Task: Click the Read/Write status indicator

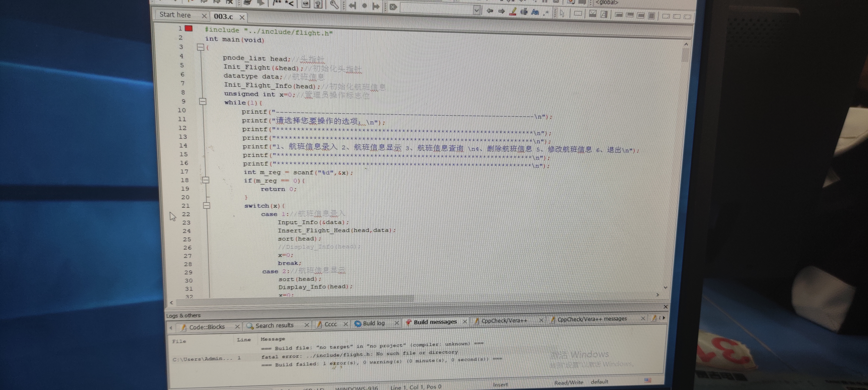Action: coord(568,383)
